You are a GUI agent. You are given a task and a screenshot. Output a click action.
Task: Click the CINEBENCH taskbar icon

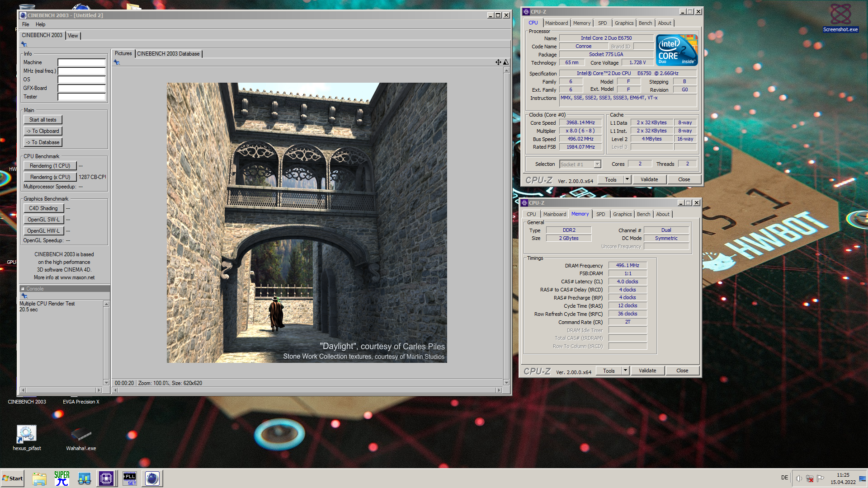coord(152,479)
